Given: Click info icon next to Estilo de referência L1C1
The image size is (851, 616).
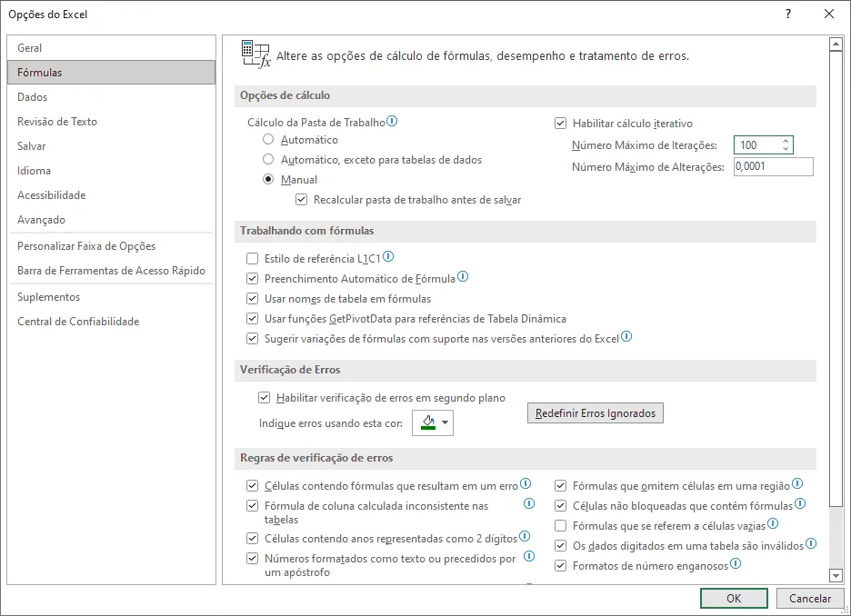Looking at the screenshot, I should pos(388,256).
